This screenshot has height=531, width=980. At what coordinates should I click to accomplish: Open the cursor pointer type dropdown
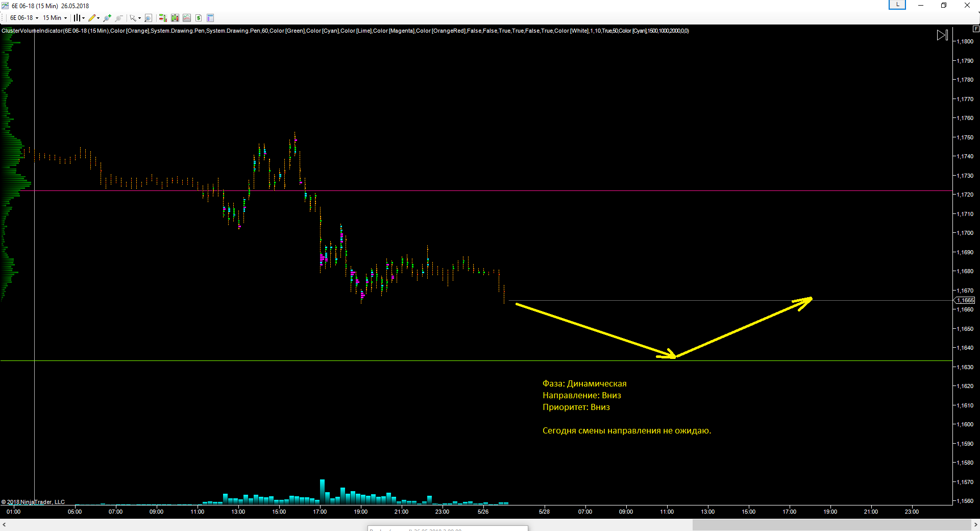click(135, 18)
